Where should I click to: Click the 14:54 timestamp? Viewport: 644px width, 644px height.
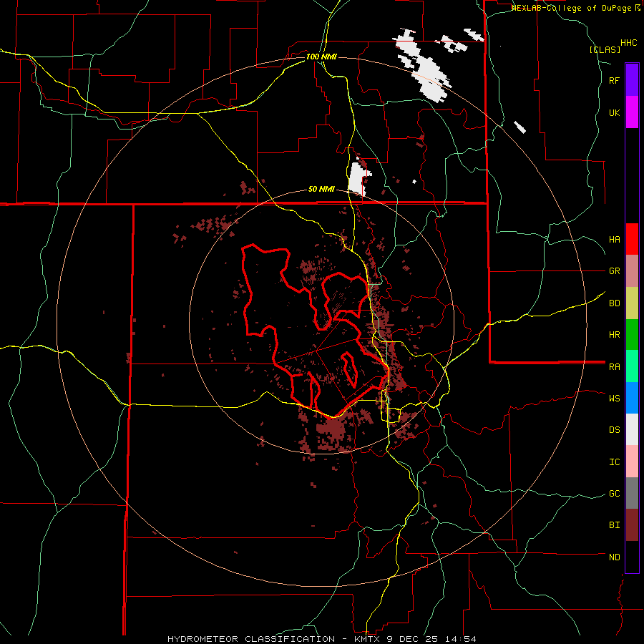[462, 639]
